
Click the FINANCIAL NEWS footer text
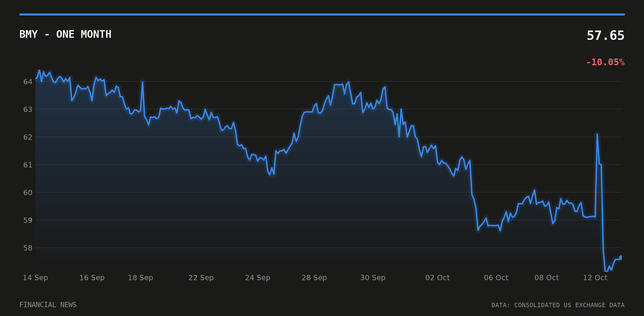point(48,305)
